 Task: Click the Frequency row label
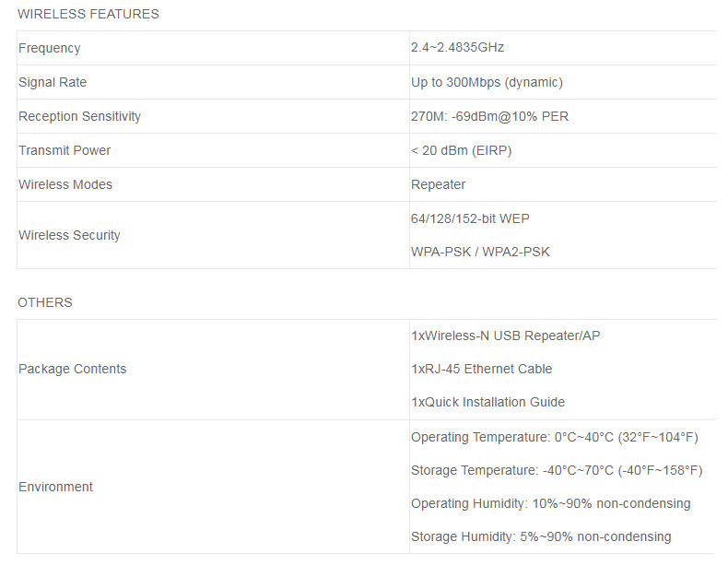point(50,48)
